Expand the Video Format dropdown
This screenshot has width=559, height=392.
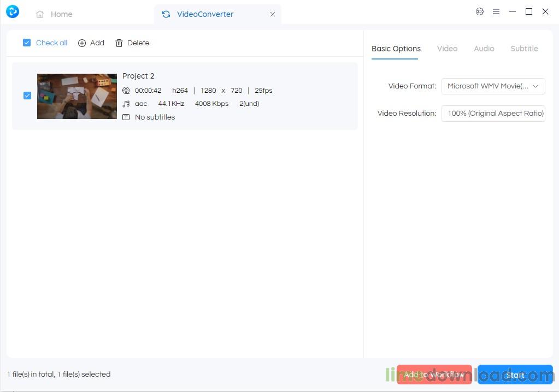pyautogui.click(x=493, y=86)
